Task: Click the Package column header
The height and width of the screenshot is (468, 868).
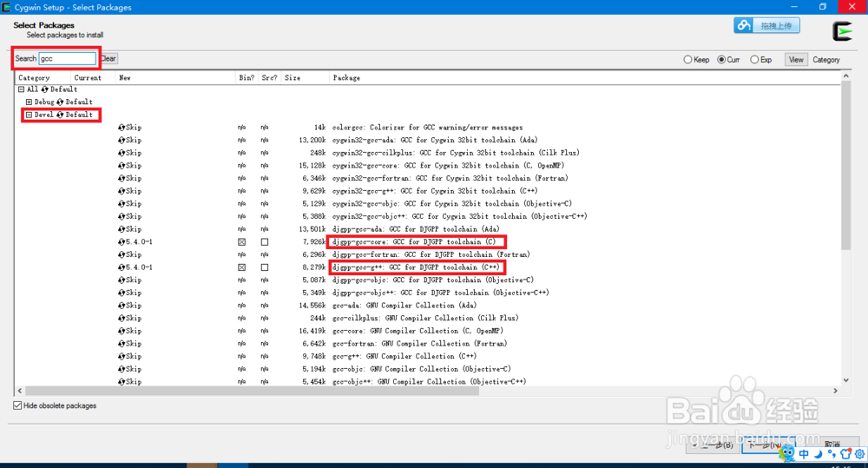Action: pyautogui.click(x=585, y=77)
